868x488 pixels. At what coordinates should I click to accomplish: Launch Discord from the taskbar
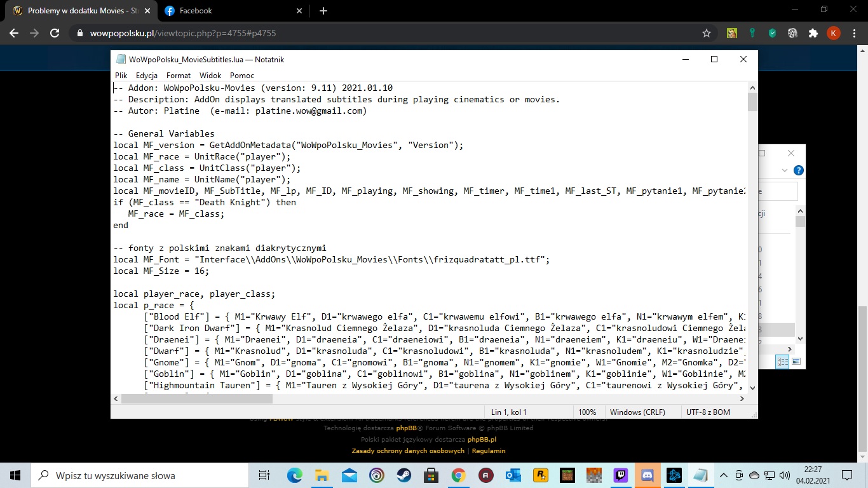point(648,475)
